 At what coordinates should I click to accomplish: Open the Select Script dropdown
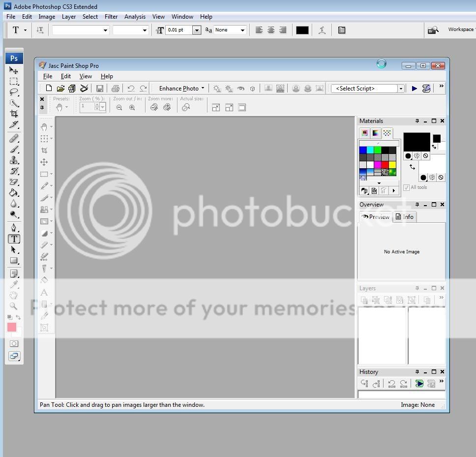click(401, 89)
